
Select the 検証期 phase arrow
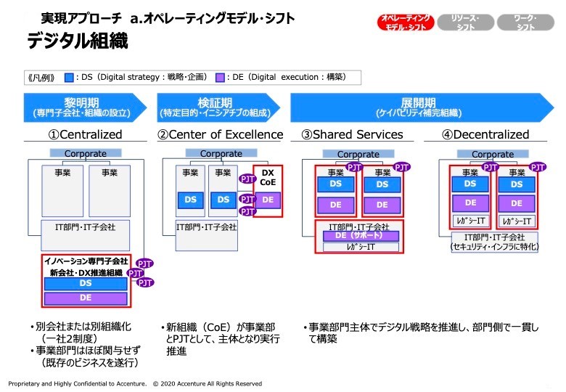tap(221, 107)
